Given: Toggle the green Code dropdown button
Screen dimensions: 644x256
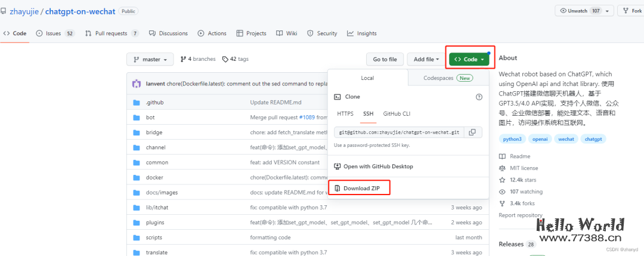Looking at the screenshot, I should click(469, 60).
